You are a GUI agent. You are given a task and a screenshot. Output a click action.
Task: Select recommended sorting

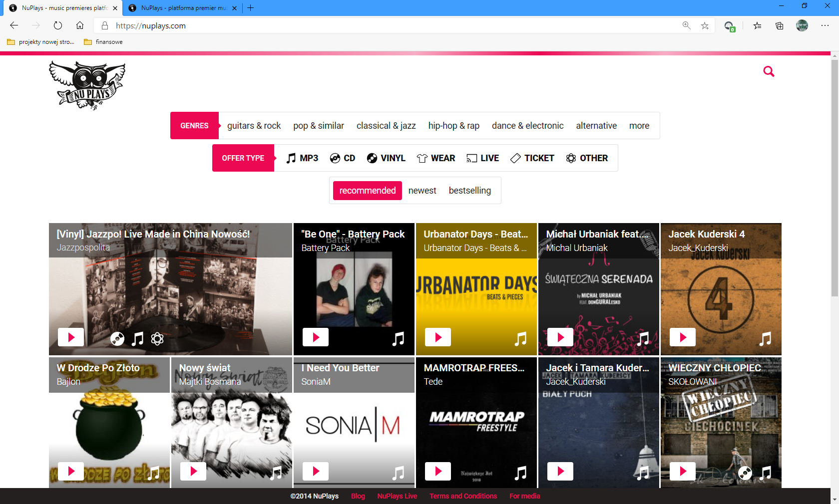click(x=368, y=191)
